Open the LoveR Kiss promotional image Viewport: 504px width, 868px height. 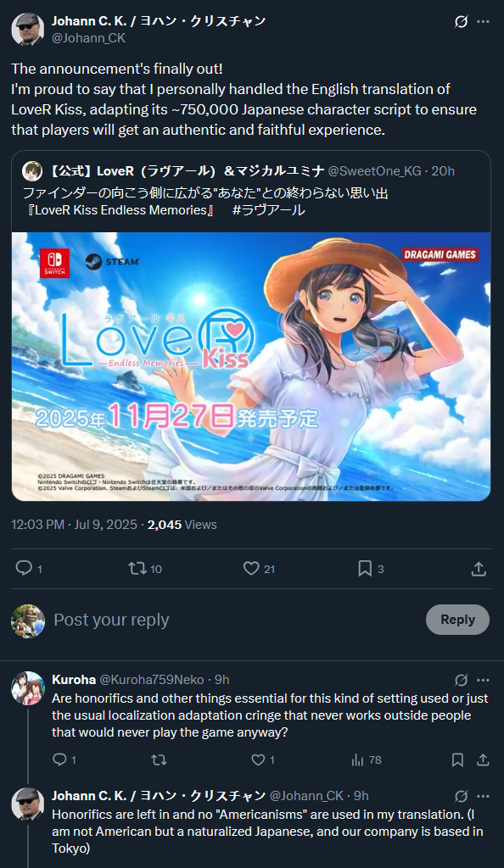(x=251, y=366)
